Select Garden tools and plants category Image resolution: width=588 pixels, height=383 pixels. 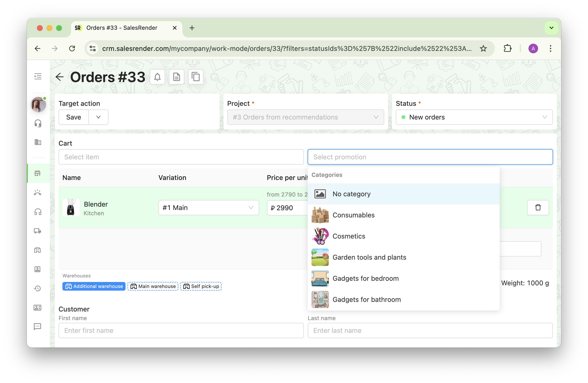coord(403,257)
